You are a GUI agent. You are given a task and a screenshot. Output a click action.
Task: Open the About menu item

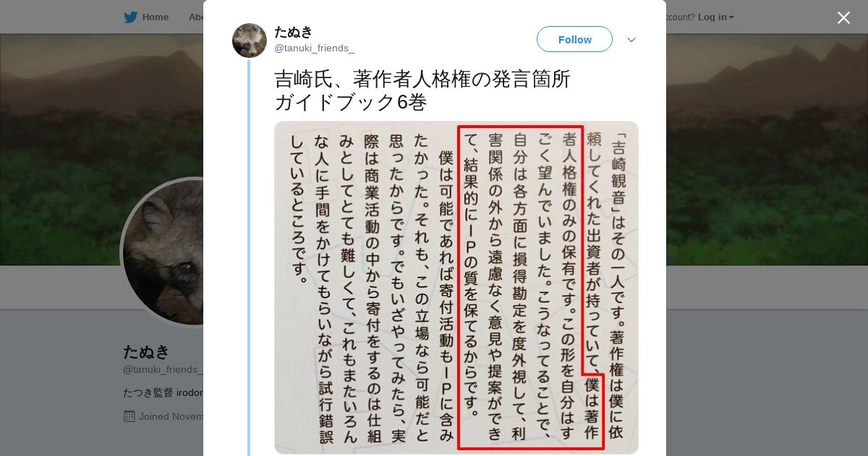pos(195,17)
